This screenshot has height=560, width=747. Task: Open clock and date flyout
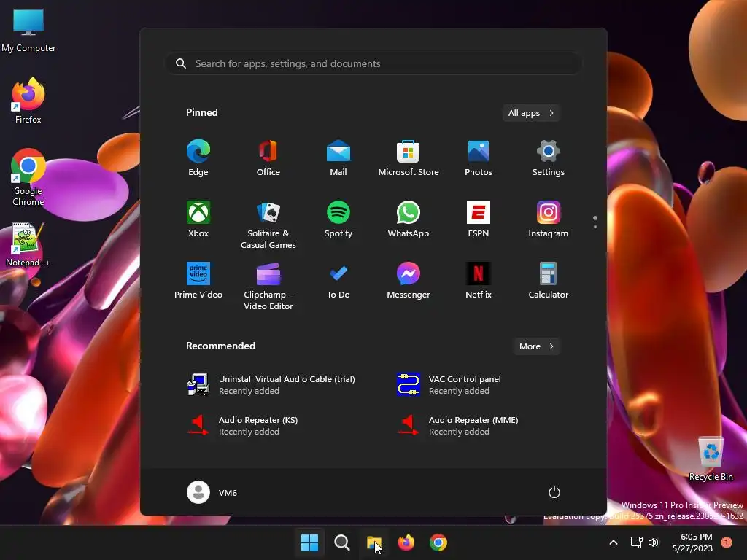[692, 542]
